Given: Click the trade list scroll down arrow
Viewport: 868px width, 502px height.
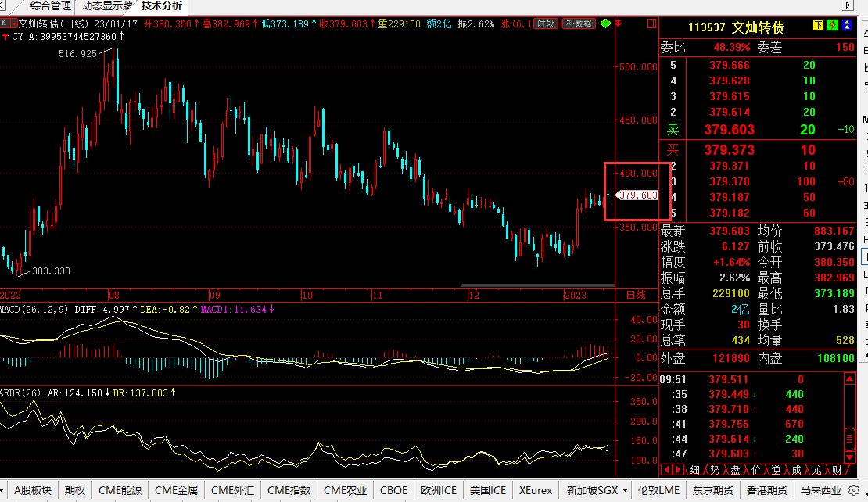Looking at the screenshot, I should pos(850,456).
